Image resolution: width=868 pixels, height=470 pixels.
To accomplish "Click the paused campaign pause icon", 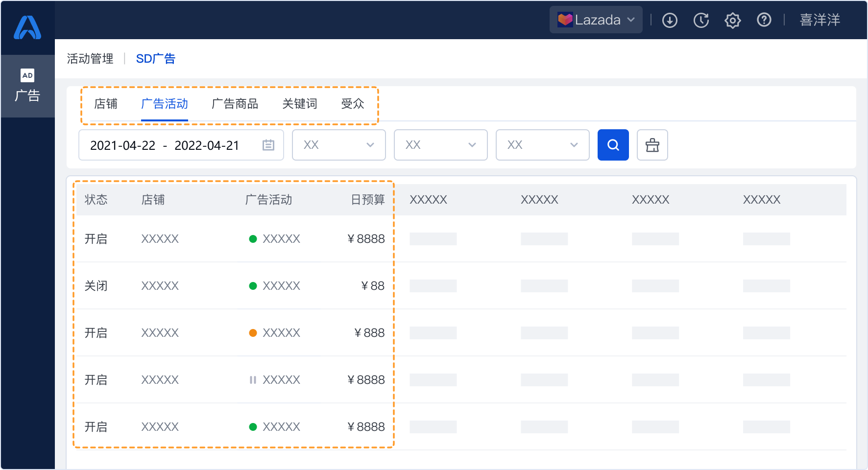I will pos(253,380).
